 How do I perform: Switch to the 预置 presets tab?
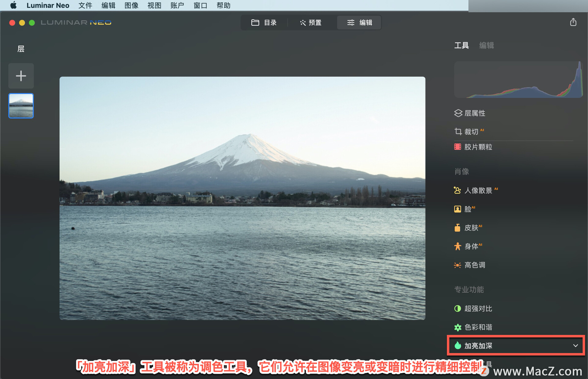pyautogui.click(x=311, y=23)
